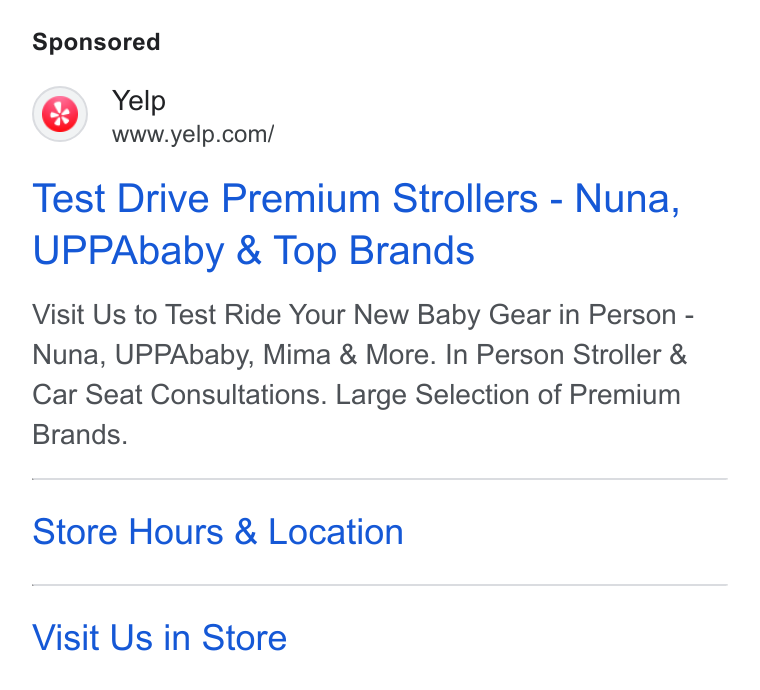Click 'UPPAbaby & Top Brands' headline line
The image size is (760, 690).
253,251
